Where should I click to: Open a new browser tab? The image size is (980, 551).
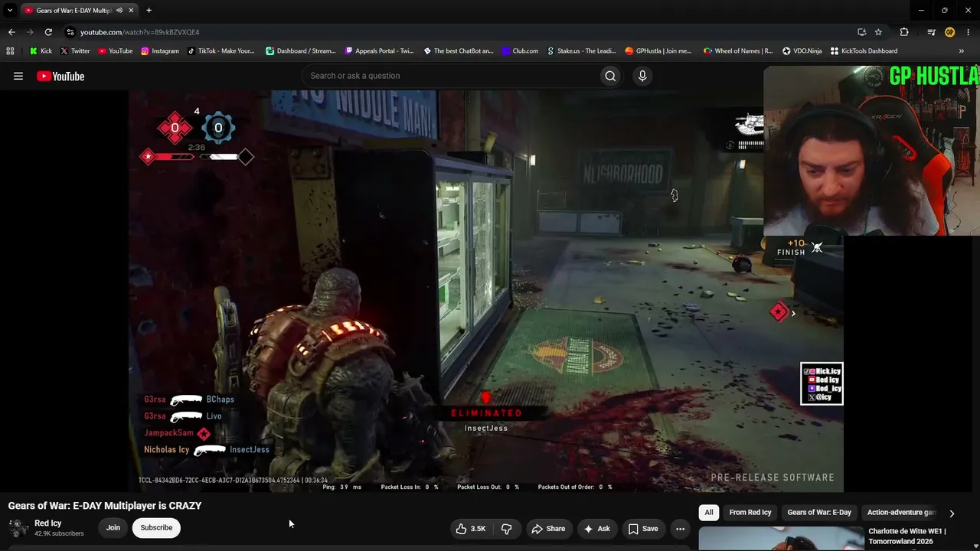[149, 11]
